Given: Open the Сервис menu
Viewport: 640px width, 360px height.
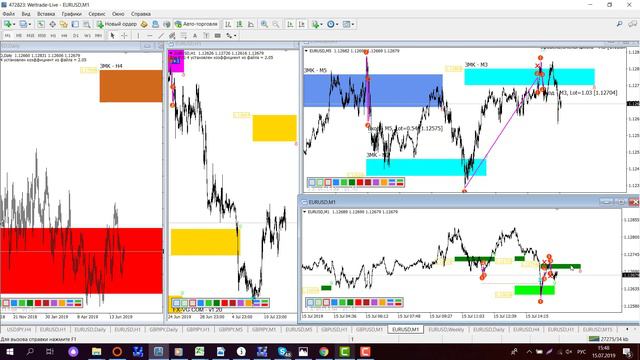Looking at the screenshot, I should [x=97, y=14].
